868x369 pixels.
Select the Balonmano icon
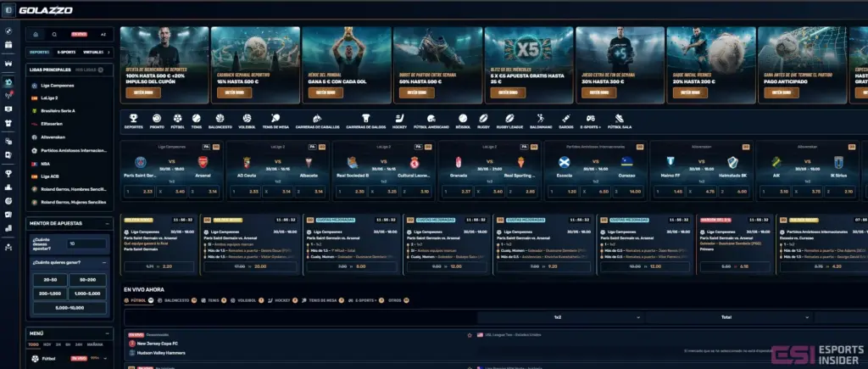(x=540, y=118)
